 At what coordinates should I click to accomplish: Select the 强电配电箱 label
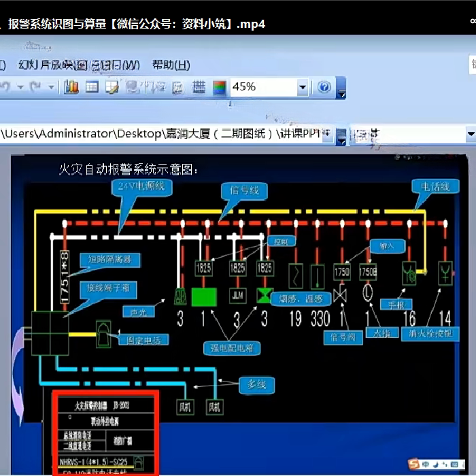[232, 348]
